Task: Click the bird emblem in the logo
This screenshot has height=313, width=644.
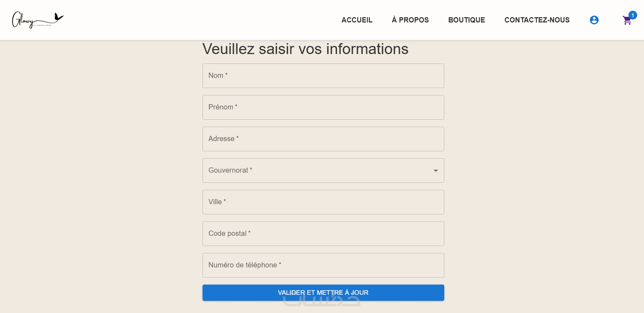Action: point(59,17)
